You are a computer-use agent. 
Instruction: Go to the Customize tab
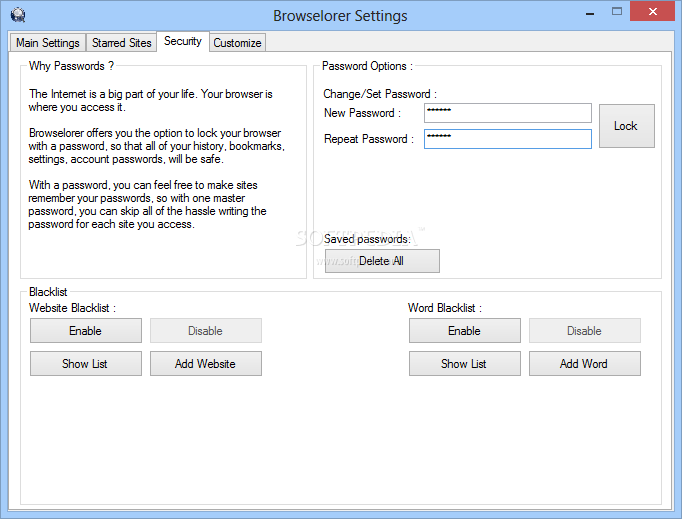237,43
